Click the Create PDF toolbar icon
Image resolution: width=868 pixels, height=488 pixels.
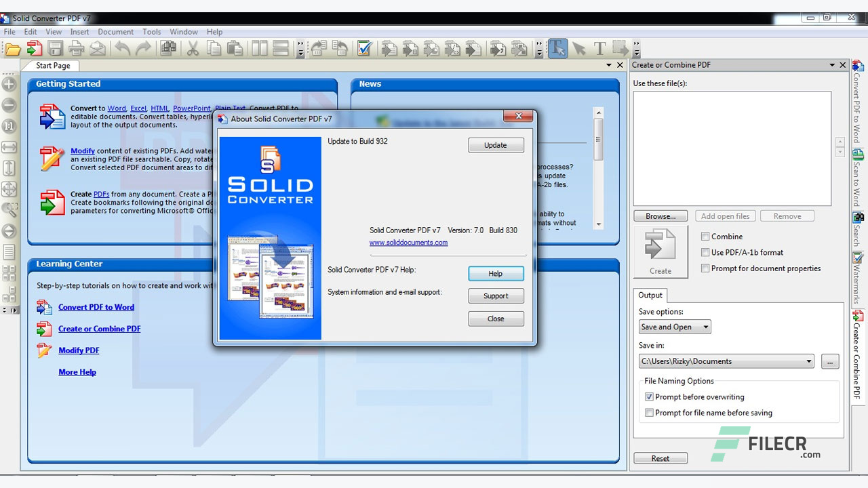(x=34, y=49)
